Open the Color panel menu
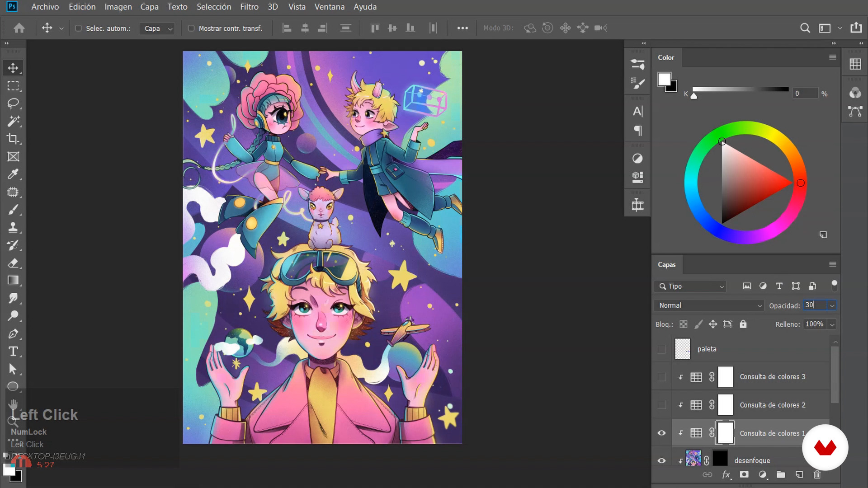Image resolution: width=868 pixels, height=488 pixels. tap(832, 57)
